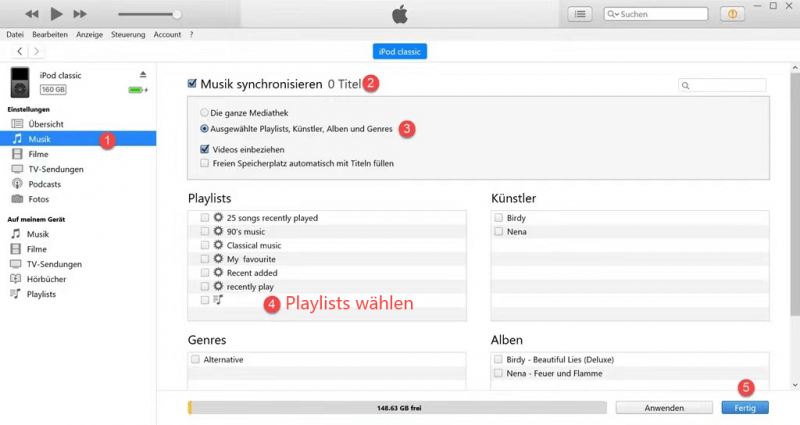The image size is (800, 425).
Task: Click the Anwenden button
Action: tap(664, 408)
